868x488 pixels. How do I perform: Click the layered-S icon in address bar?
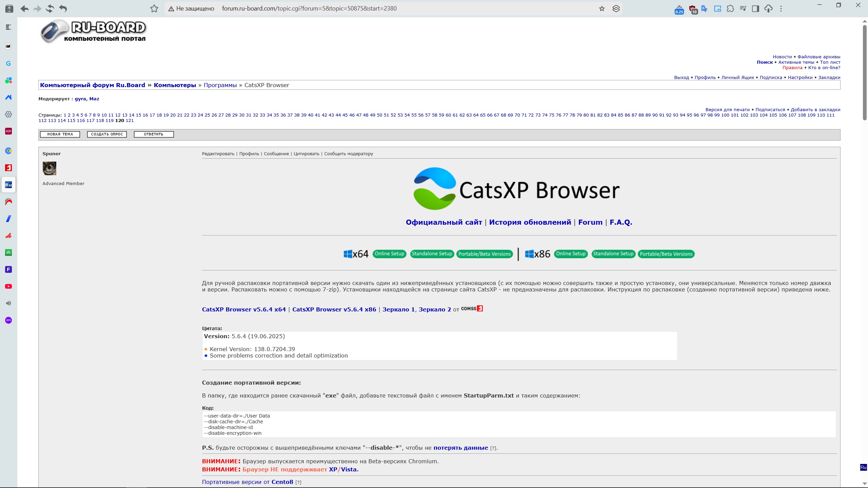tap(616, 8)
